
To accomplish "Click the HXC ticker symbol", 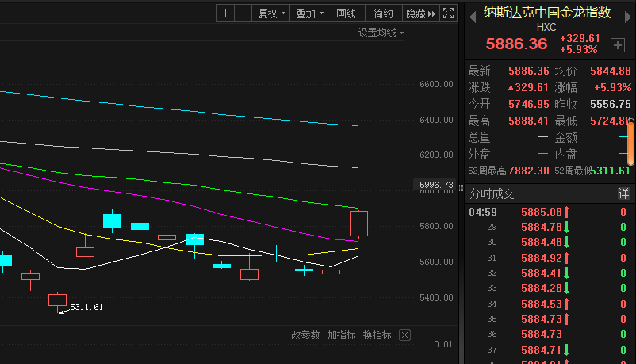I will (546, 27).
